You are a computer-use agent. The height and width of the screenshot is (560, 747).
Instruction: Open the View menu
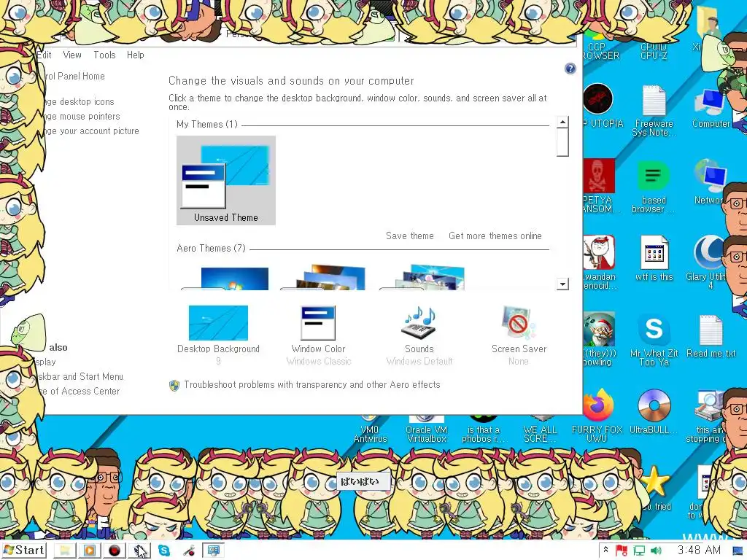point(72,55)
